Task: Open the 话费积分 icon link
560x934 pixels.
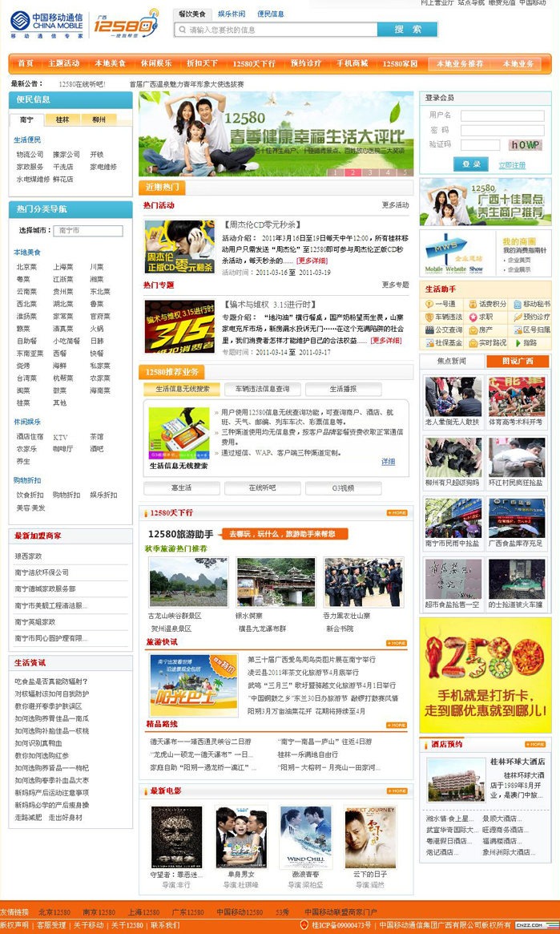Action: coord(473,305)
